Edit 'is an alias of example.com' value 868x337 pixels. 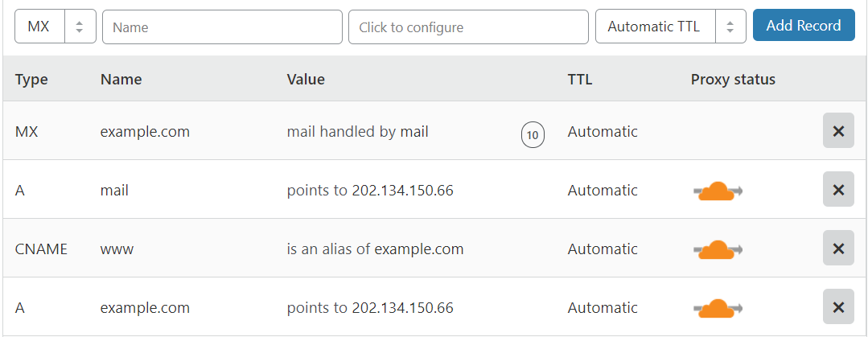pos(376,249)
